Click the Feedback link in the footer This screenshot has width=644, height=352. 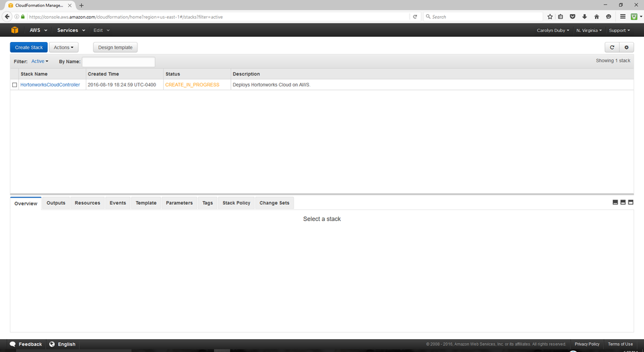30,344
